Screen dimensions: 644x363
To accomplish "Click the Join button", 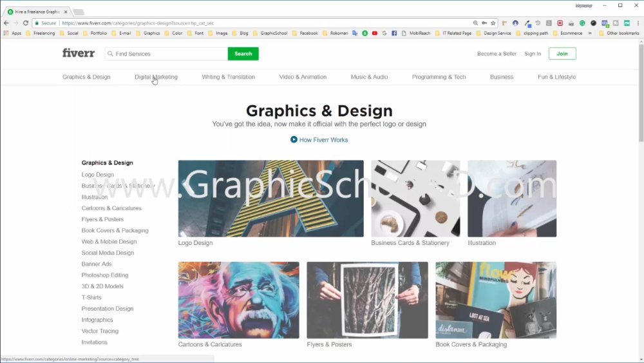I will (x=562, y=54).
